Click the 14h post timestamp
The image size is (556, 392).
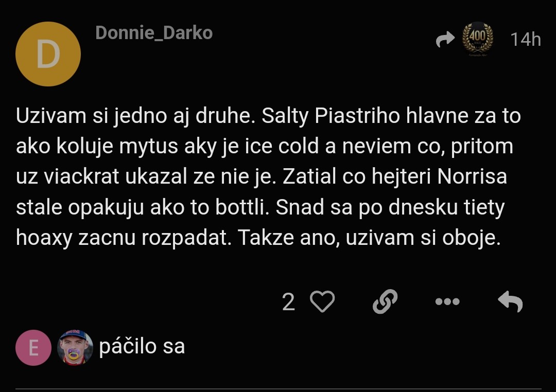click(526, 39)
